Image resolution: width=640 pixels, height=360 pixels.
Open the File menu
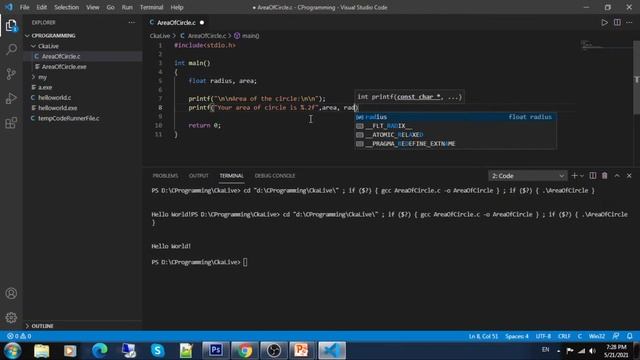click(x=24, y=7)
